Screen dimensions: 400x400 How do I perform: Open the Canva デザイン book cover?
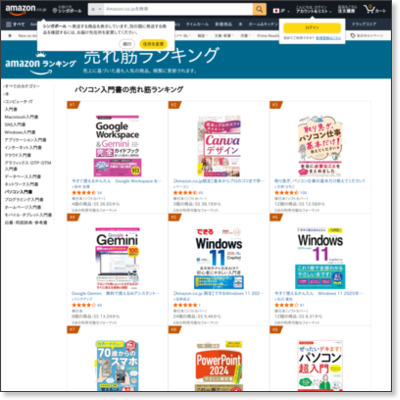[219, 146]
